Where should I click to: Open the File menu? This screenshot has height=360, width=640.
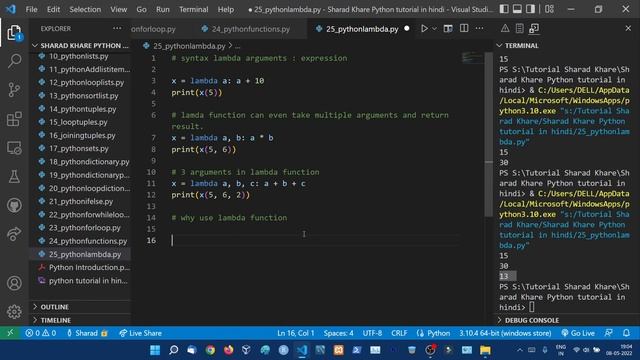[x=31, y=9]
